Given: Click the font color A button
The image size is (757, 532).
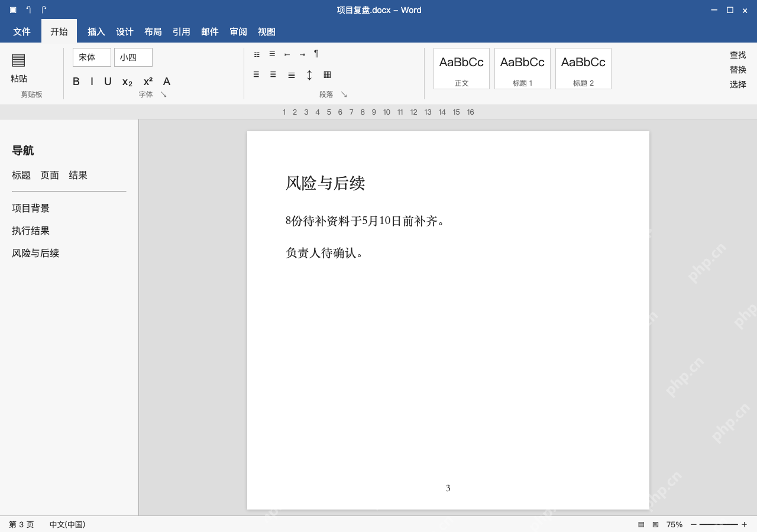Looking at the screenshot, I should point(167,82).
